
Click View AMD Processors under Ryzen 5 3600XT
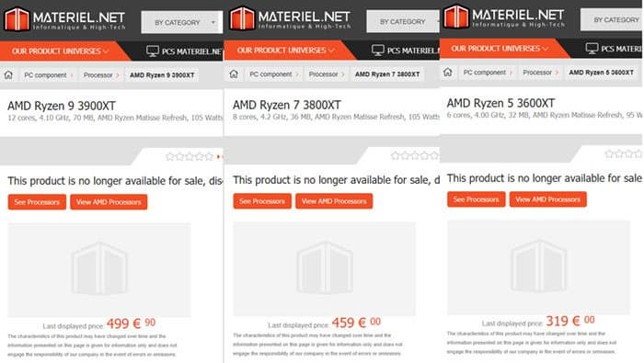coord(548,199)
